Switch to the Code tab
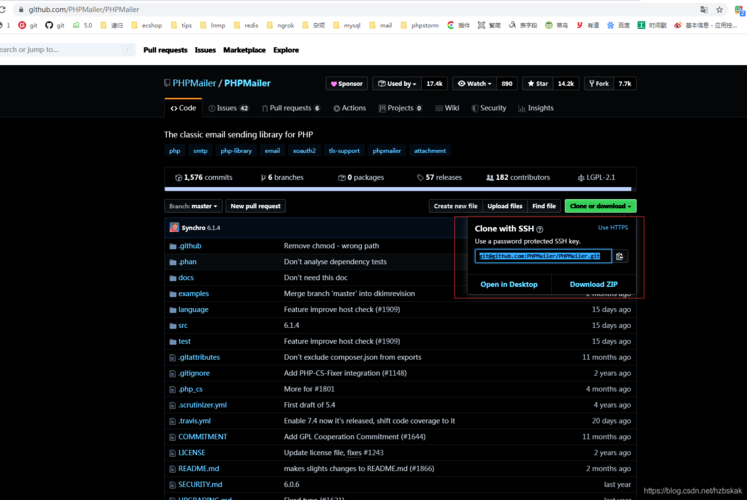The image size is (747, 500). 183,108
